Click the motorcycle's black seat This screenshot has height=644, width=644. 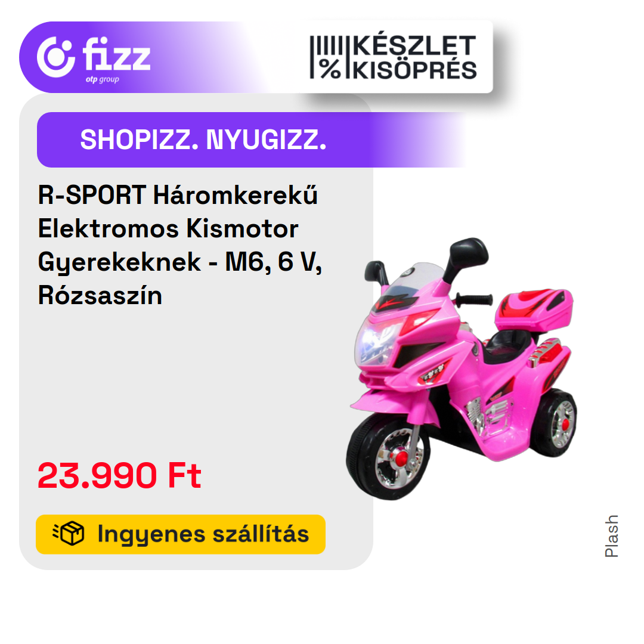point(506,347)
